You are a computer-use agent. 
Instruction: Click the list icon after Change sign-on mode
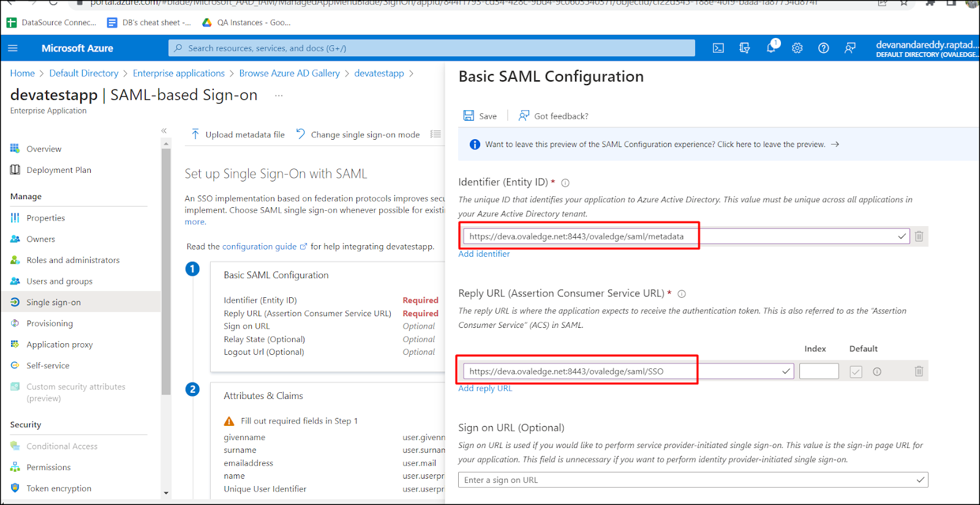pos(435,134)
